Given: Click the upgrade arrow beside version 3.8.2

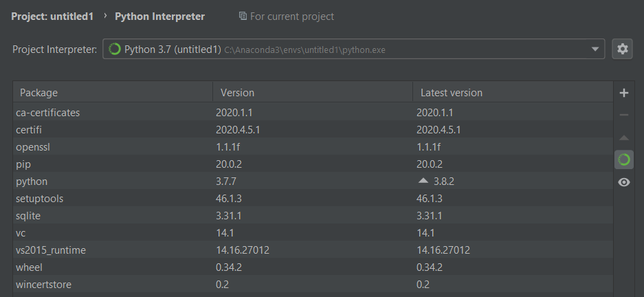Looking at the screenshot, I should (423, 181).
